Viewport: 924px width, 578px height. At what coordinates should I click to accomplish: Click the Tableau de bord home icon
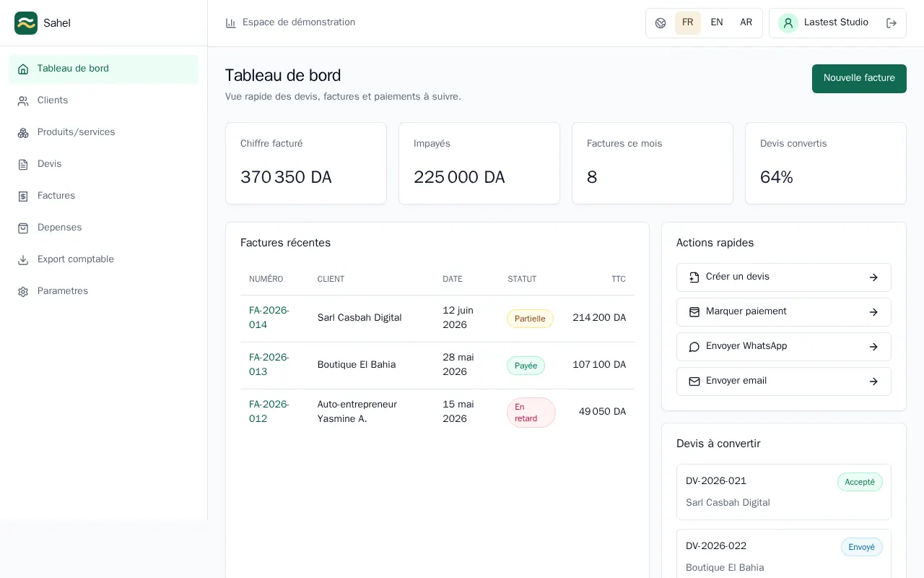point(23,69)
